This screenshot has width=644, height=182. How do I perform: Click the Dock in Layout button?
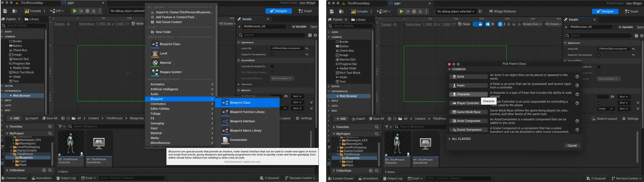pos(604,119)
